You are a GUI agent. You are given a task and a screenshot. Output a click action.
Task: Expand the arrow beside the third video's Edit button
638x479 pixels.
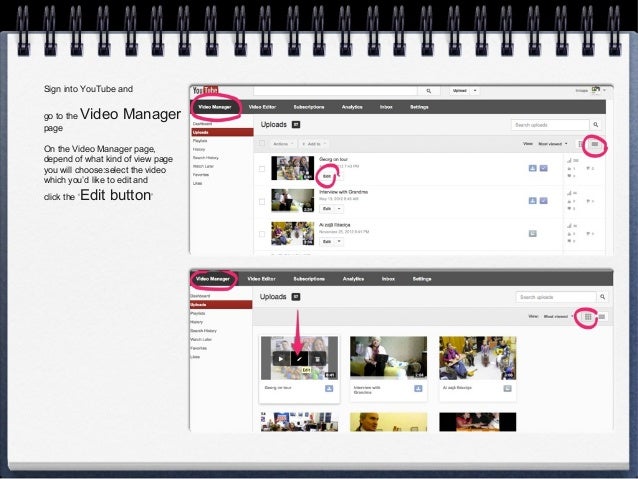click(x=339, y=241)
